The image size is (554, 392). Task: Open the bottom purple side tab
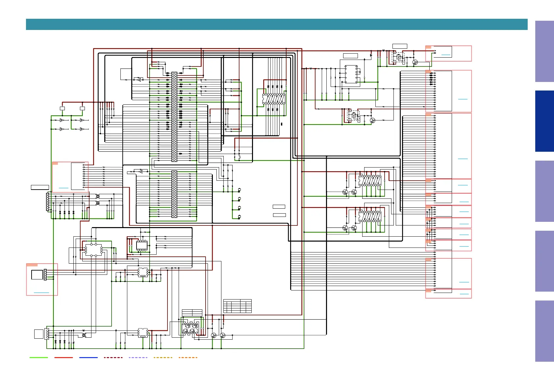(544, 331)
